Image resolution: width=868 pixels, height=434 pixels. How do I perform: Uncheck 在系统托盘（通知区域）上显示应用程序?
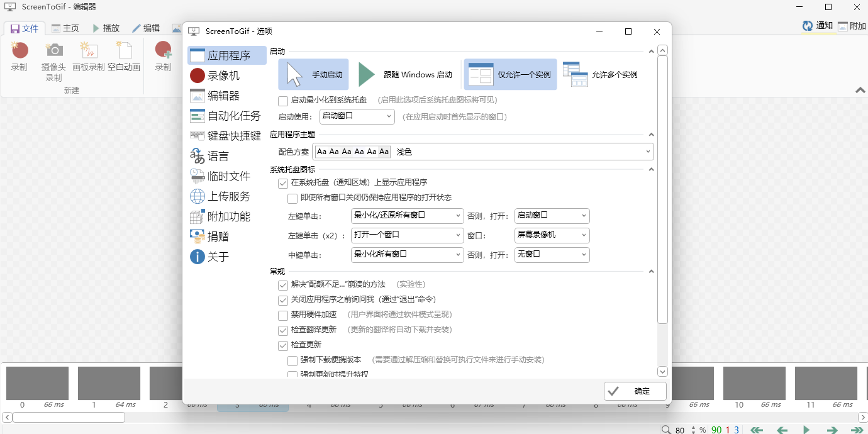coord(283,183)
